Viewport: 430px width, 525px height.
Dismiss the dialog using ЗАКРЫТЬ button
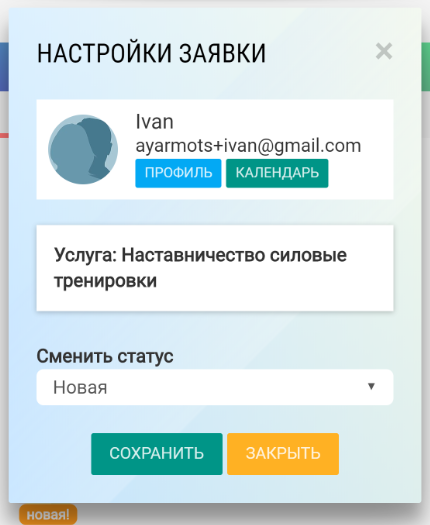(283, 454)
